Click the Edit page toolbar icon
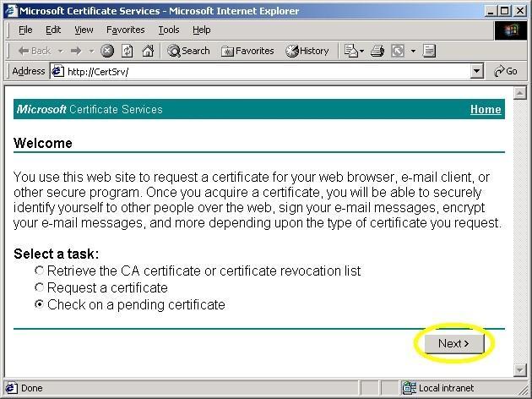This screenshot has width=532, height=399. pyautogui.click(x=398, y=52)
